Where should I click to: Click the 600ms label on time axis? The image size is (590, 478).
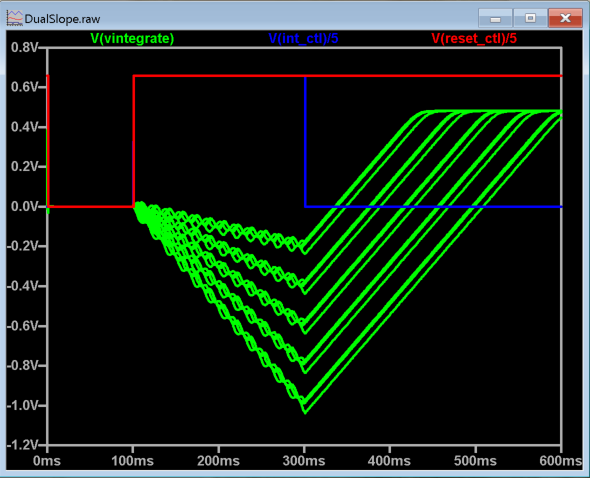(x=561, y=461)
